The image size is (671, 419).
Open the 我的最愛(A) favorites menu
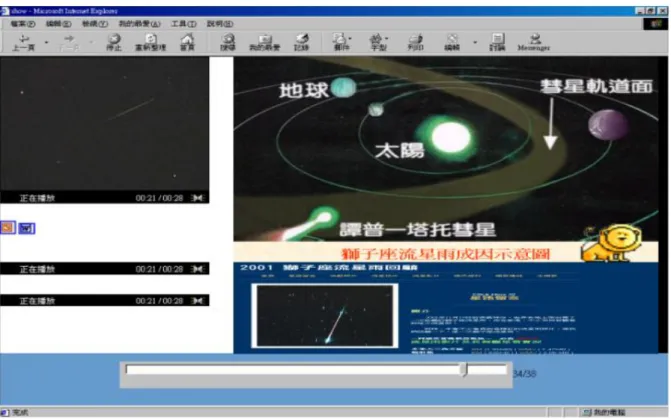140,24
